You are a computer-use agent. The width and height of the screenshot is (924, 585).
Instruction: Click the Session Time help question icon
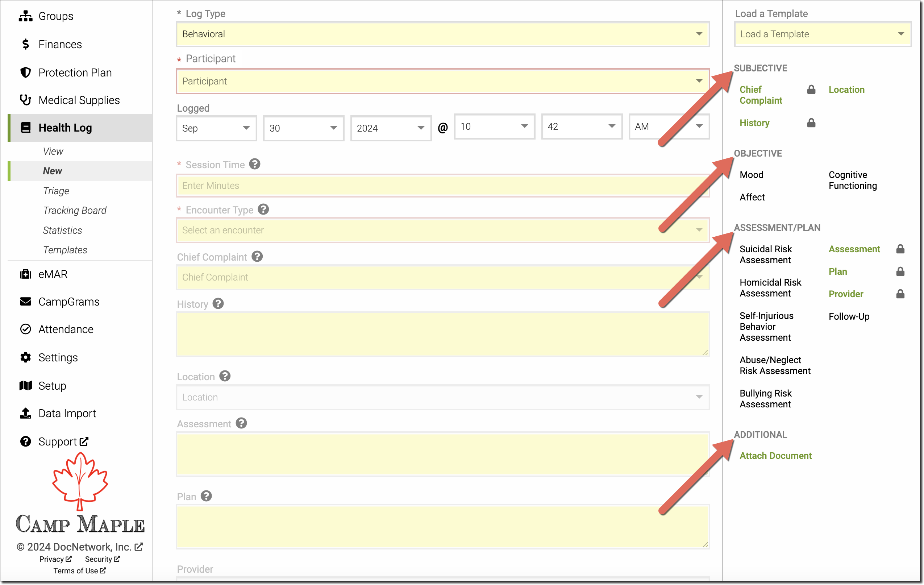click(254, 164)
